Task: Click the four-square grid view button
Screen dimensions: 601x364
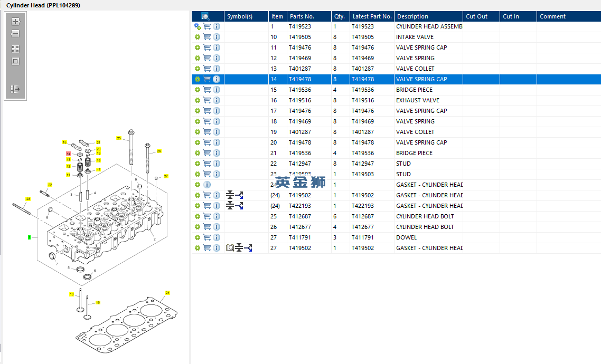Action: (x=15, y=49)
